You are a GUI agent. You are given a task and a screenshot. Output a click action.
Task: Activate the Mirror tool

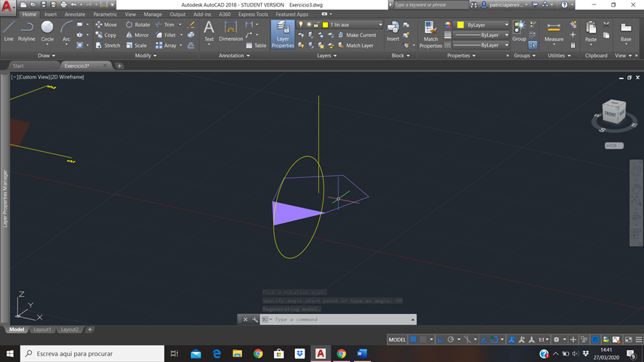click(137, 35)
